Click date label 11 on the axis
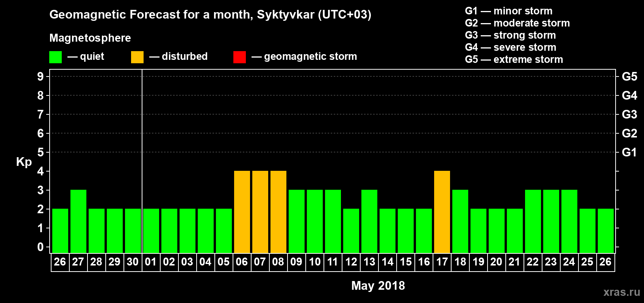 point(333,262)
